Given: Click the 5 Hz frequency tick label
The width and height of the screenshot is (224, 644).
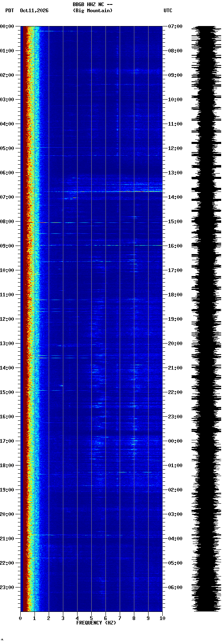Looking at the screenshot, I should (x=91, y=618).
